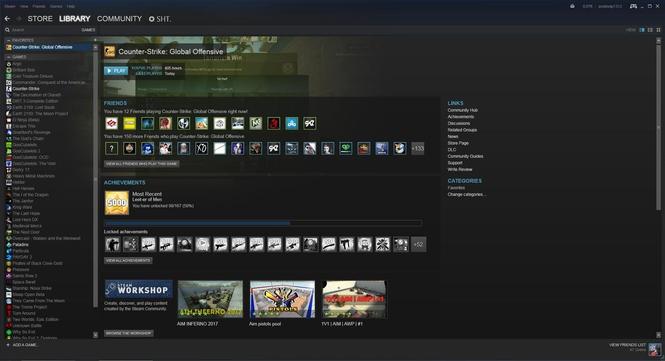Click the +133 more friends tile
This screenshot has height=361, width=665.
(x=418, y=148)
